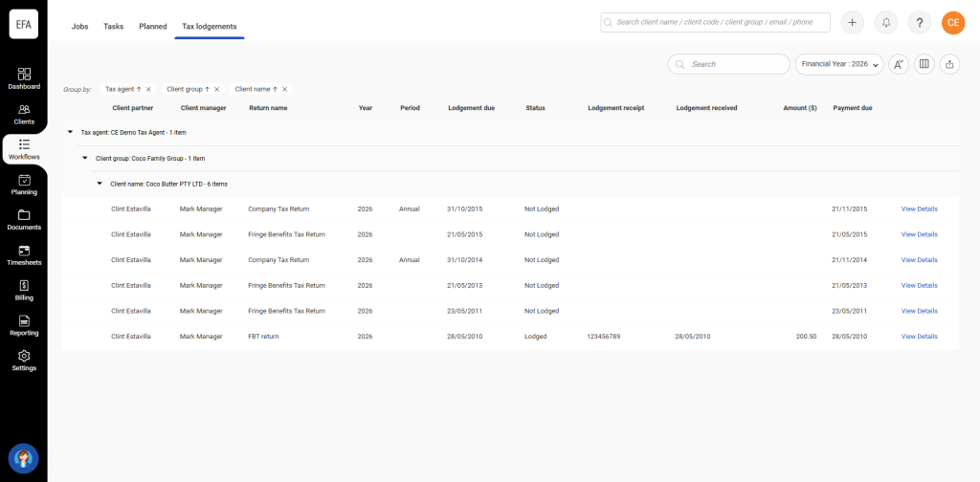Image resolution: width=980 pixels, height=482 pixels.
Task: Sort by the Lodgement receipt column header
Action: [x=615, y=108]
